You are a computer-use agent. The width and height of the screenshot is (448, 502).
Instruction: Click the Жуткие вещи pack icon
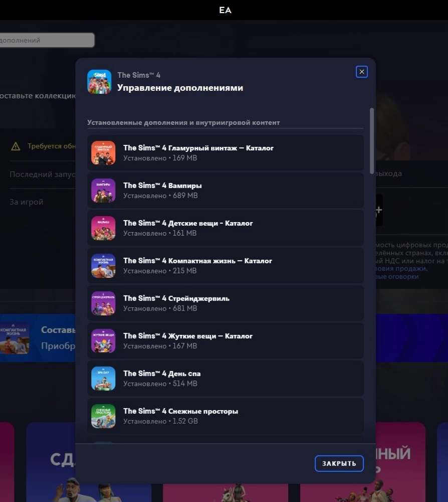[x=103, y=341]
